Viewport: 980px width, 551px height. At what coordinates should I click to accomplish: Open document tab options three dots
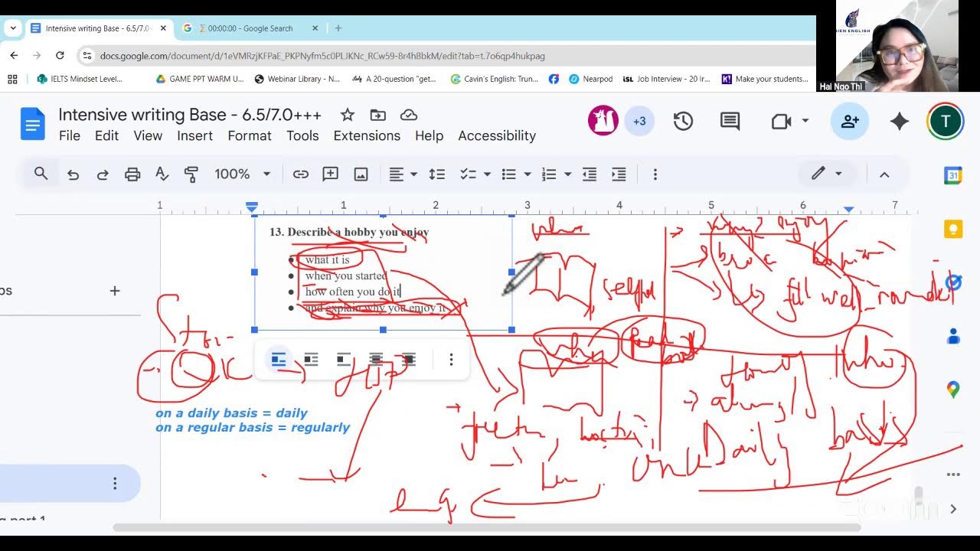click(x=115, y=484)
